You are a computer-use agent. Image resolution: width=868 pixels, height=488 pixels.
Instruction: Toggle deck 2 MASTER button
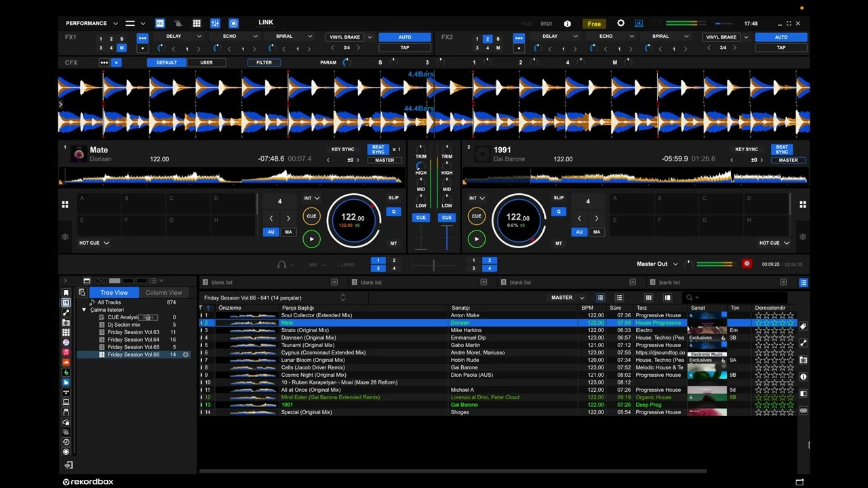pyautogui.click(x=788, y=160)
